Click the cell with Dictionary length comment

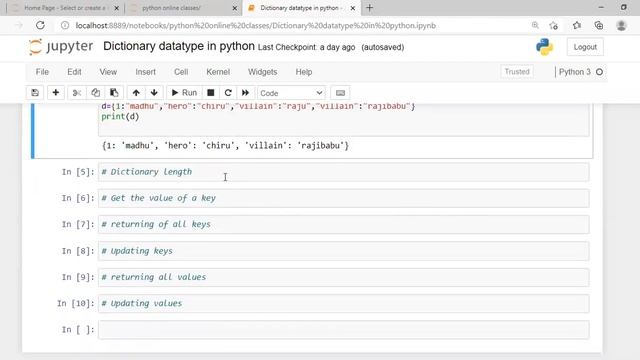click(344, 172)
